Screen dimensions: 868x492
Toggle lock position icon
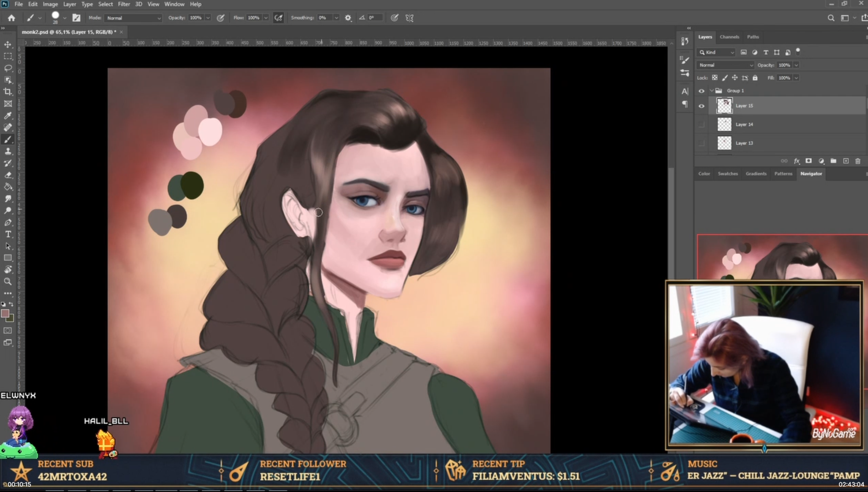pyautogui.click(x=734, y=78)
